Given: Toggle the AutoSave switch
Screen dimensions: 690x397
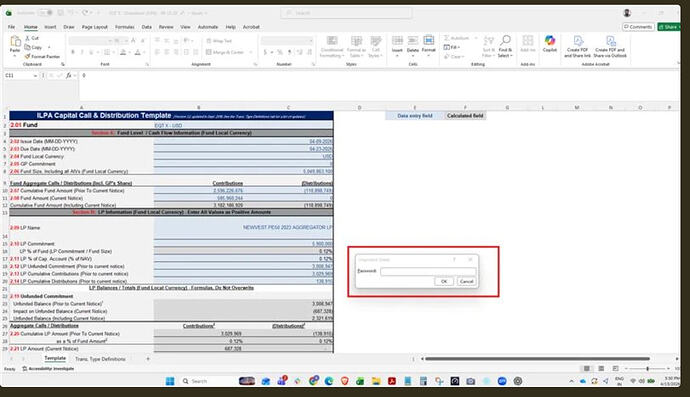Looking at the screenshot, I should coord(45,13).
